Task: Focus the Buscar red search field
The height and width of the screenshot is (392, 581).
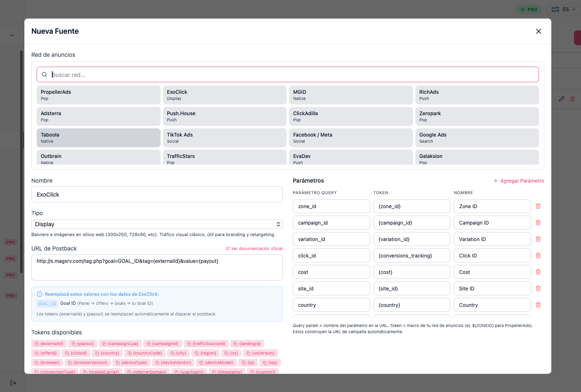Action: pos(288,74)
